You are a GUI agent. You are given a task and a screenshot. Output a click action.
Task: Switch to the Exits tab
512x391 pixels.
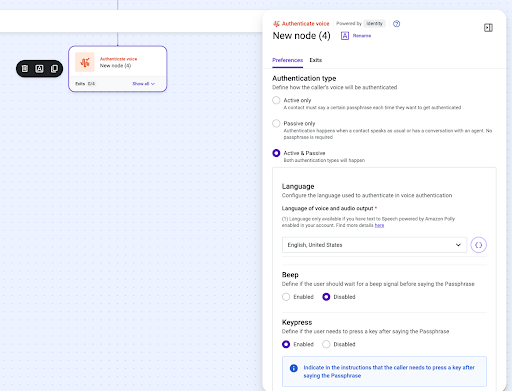(316, 60)
